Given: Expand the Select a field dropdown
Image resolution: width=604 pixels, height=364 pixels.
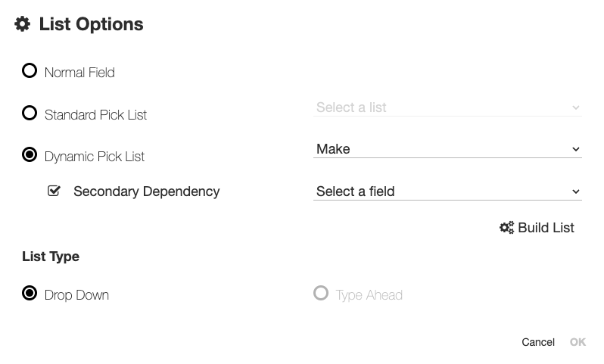Looking at the screenshot, I should pyautogui.click(x=447, y=192).
